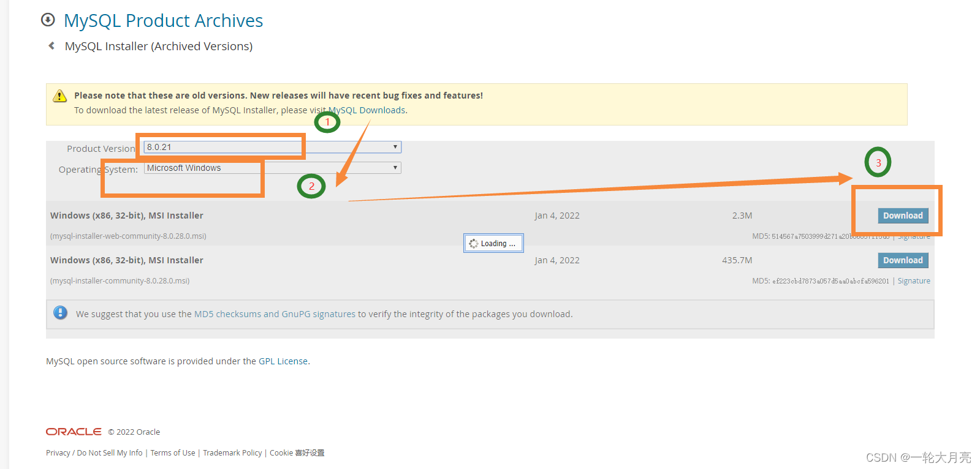Open Trademark Policy footer link

point(232,453)
